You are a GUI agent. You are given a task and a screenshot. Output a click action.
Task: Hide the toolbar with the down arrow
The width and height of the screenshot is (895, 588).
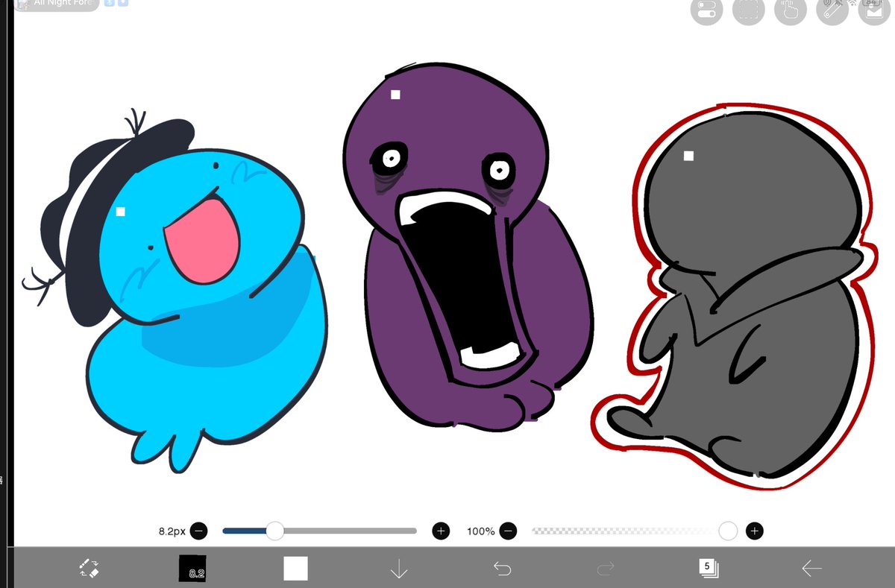pos(399,569)
